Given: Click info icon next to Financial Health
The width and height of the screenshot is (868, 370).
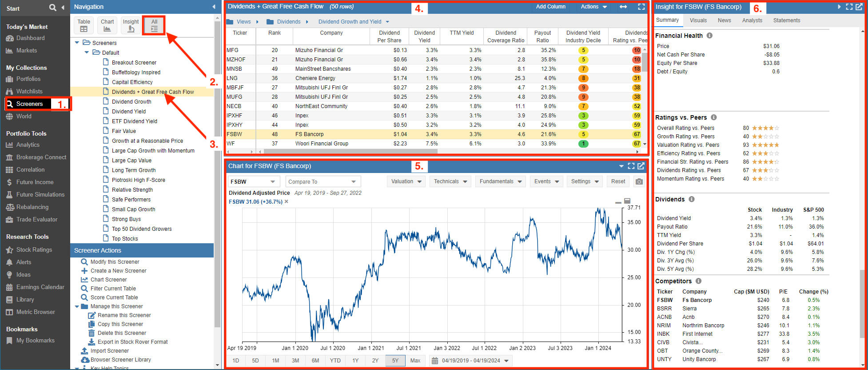Looking at the screenshot, I should click(x=709, y=36).
